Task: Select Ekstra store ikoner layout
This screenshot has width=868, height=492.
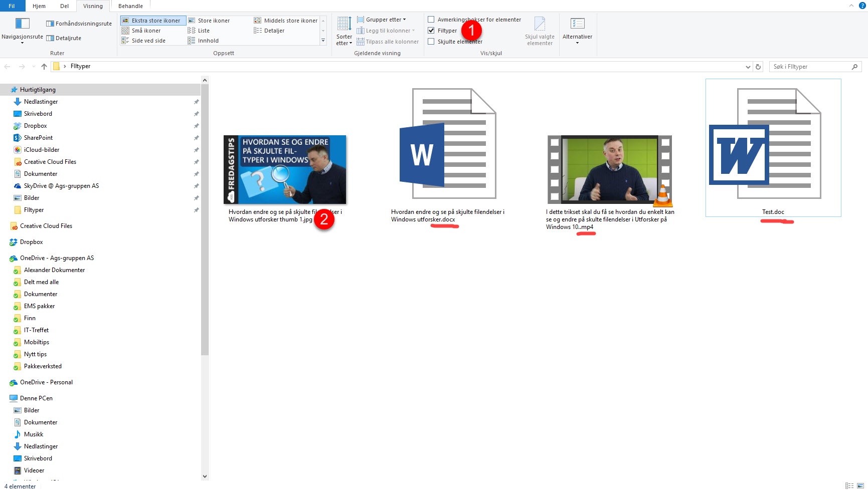Action: coord(153,21)
